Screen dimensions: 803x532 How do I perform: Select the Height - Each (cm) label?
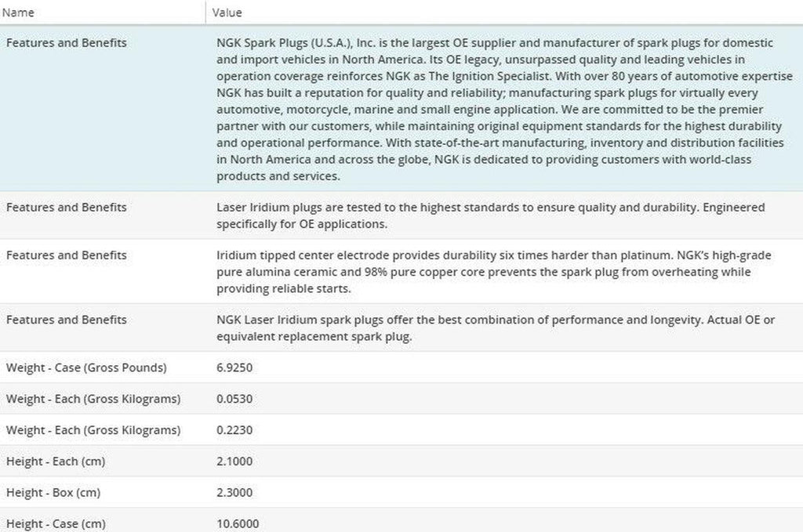56,461
